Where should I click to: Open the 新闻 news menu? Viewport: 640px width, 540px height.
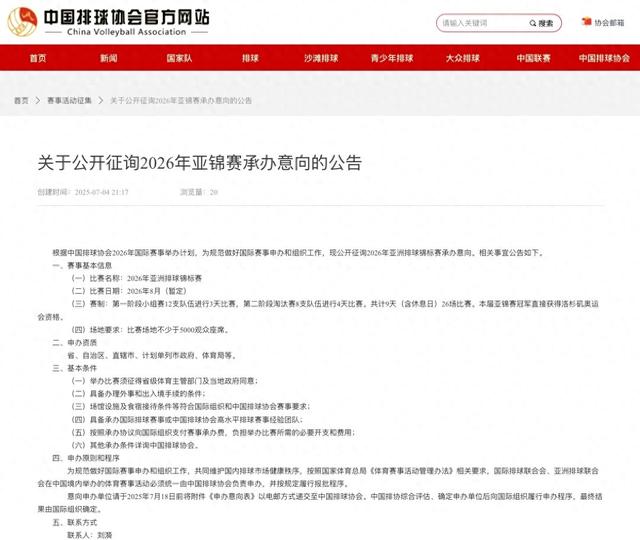click(108, 58)
